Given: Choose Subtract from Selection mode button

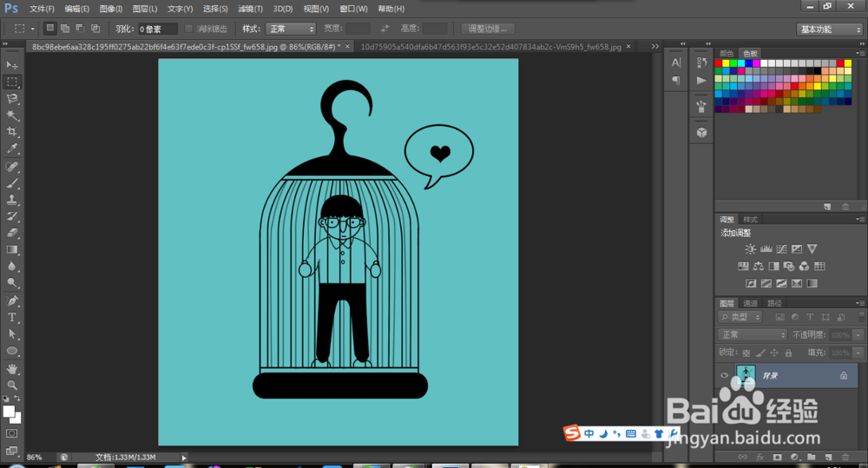Looking at the screenshot, I should click(80, 29).
